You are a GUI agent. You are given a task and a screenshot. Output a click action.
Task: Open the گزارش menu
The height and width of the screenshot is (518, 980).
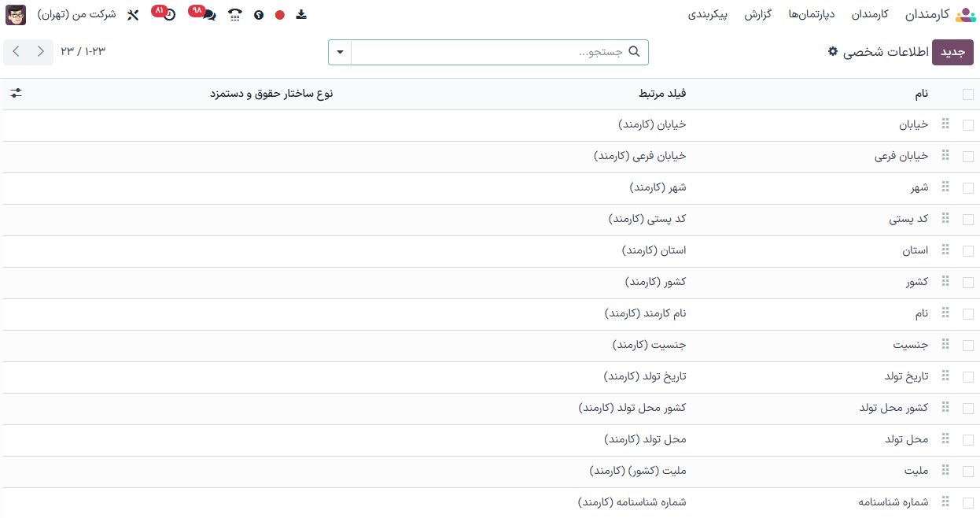[x=757, y=15]
